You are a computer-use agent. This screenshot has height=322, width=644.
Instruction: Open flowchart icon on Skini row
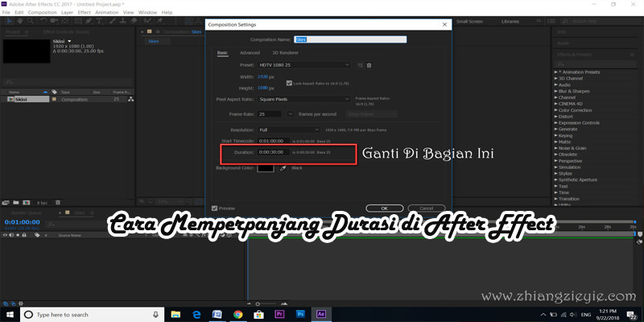pyautogui.click(x=130, y=99)
